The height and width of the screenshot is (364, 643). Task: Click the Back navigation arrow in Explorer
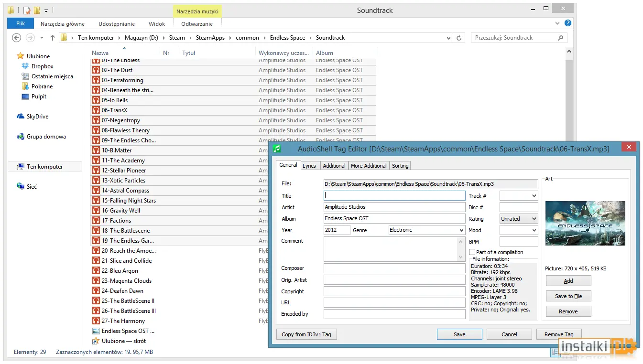tap(17, 38)
